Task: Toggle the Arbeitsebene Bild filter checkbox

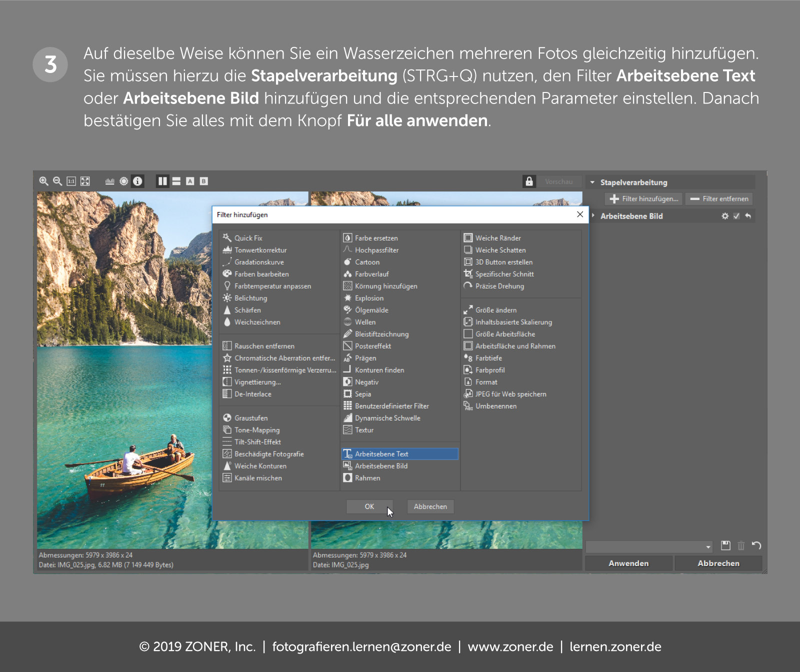Action: pos(736,216)
